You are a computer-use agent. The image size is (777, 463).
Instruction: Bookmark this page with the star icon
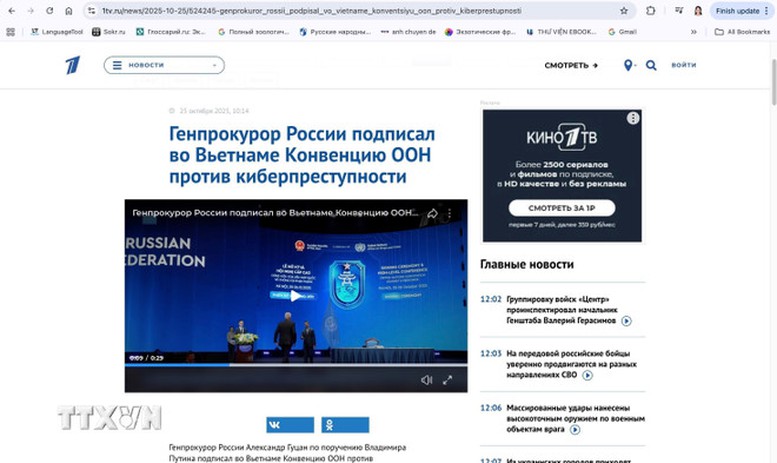624,11
